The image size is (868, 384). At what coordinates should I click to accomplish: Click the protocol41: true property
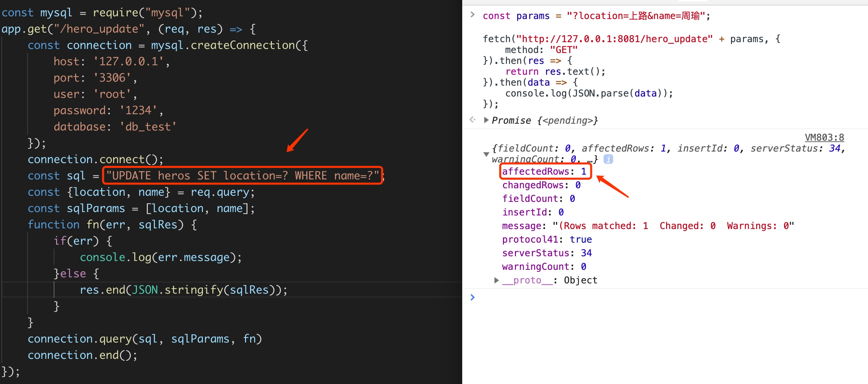pyautogui.click(x=546, y=240)
